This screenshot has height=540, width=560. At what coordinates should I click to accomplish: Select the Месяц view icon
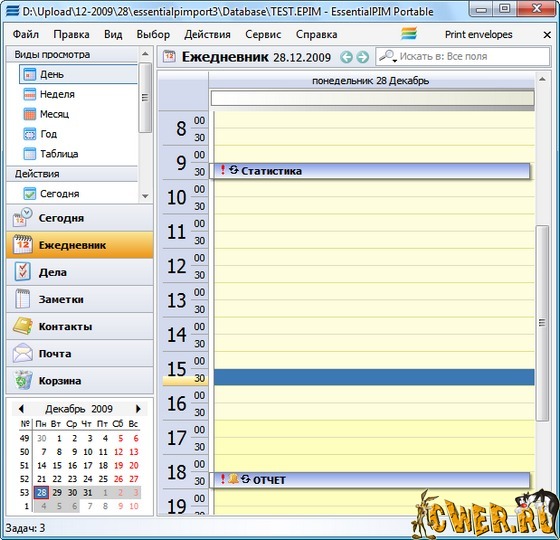(x=29, y=114)
